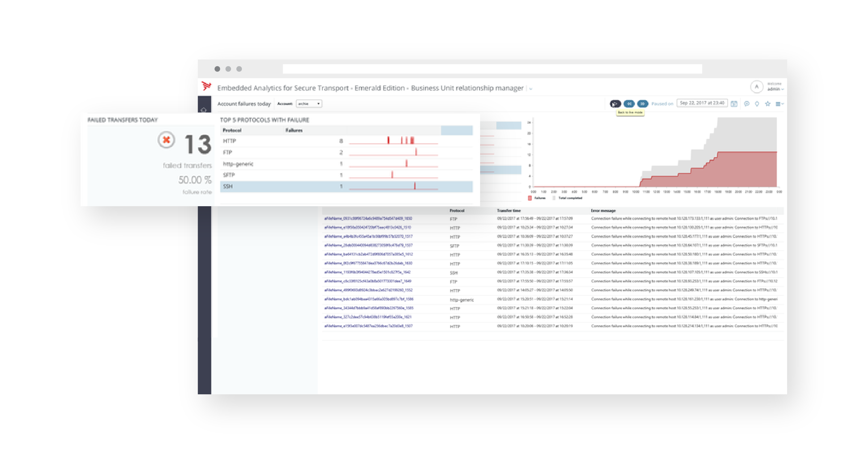
Task: Open file link ending in _1612
Action: [x=368, y=254]
